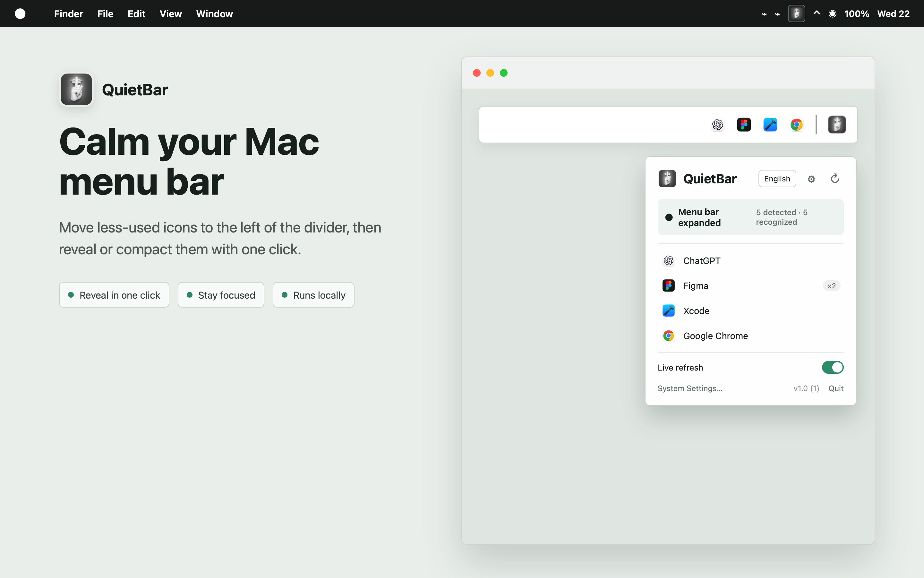The height and width of the screenshot is (578, 924).
Task: Click the Chrome icon in the preview menu bar
Action: 797,125
